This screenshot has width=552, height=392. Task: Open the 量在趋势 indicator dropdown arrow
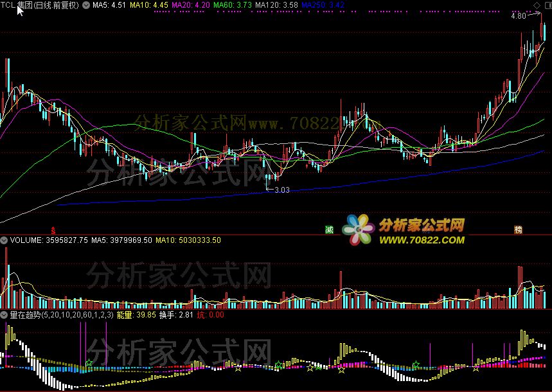[4, 315]
